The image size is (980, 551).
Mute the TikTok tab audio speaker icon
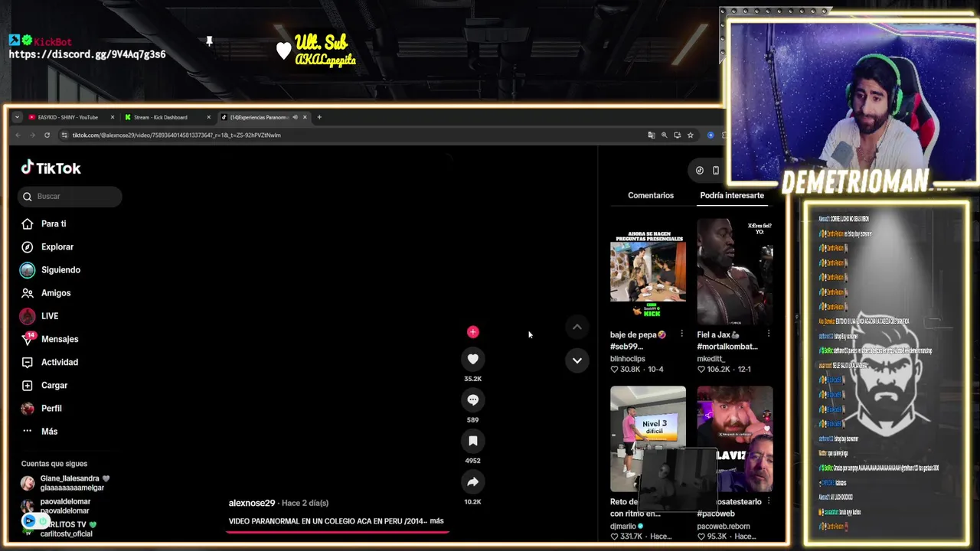click(295, 117)
